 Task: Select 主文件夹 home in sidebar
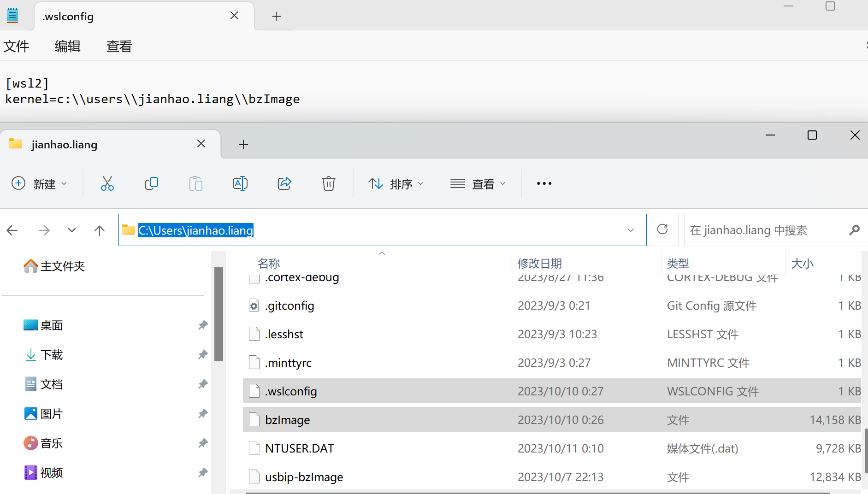54,266
